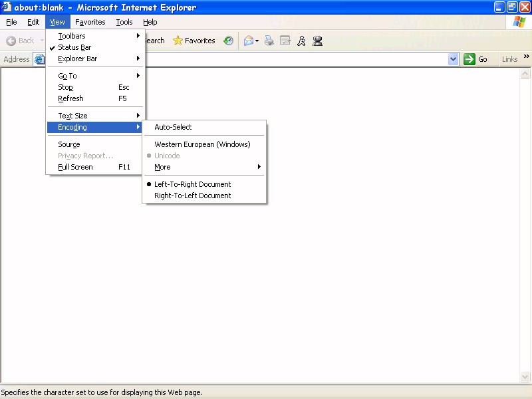Click the scrollbar down arrow
The height and width of the screenshot is (399, 532).
(525, 376)
